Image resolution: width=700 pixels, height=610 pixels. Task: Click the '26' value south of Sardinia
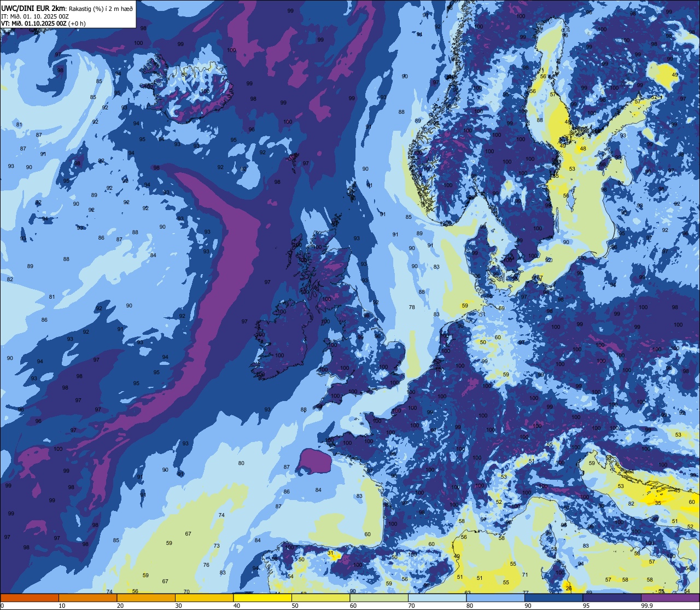point(569,588)
